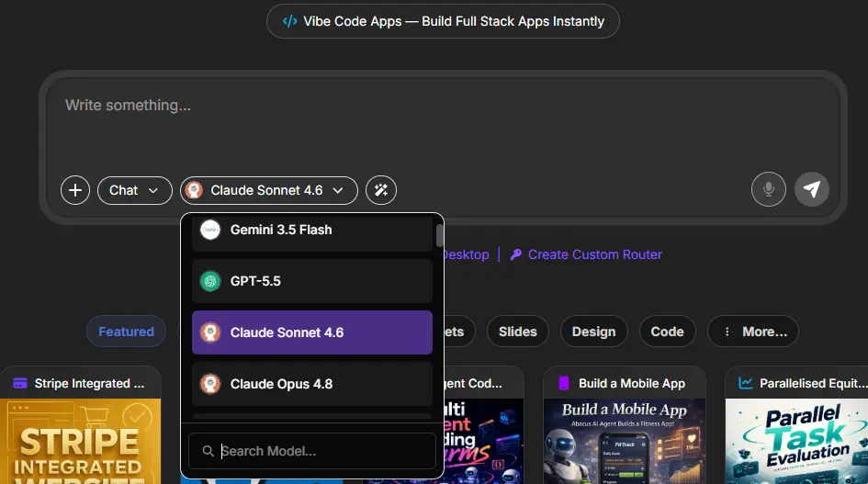Click the Build a Mobile App card title
The height and width of the screenshot is (484, 868).
pyautogui.click(x=632, y=383)
